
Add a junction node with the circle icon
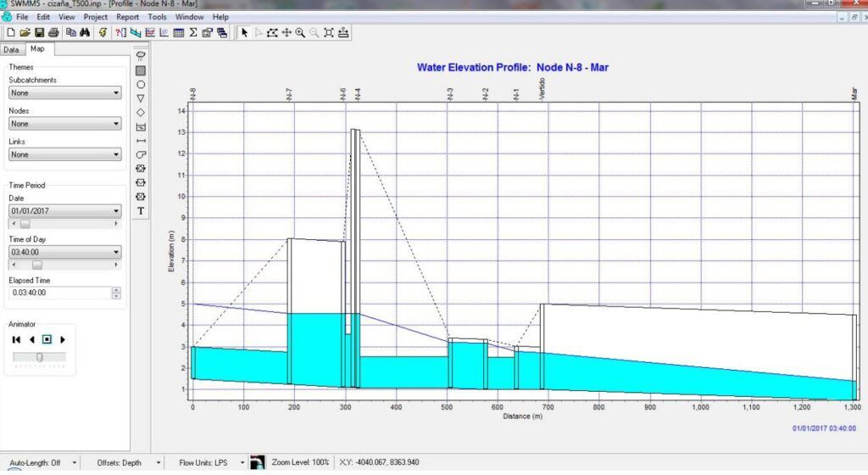[141, 85]
